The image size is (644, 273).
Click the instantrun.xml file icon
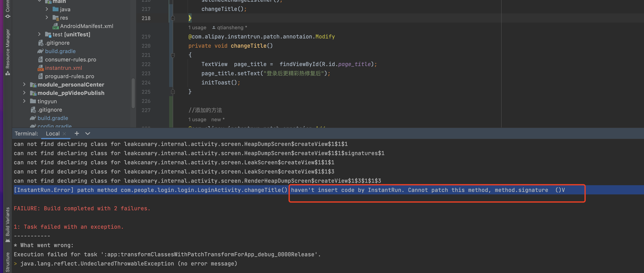[x=41, y=68]
